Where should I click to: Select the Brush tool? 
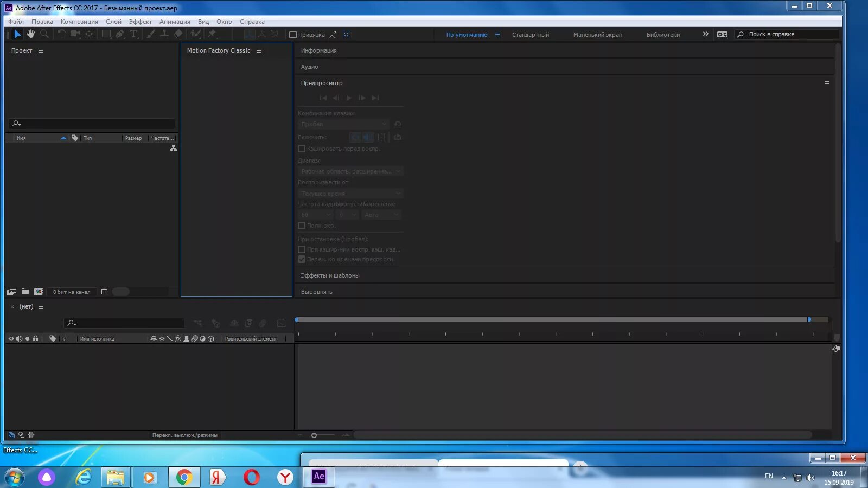coord(151,34)
